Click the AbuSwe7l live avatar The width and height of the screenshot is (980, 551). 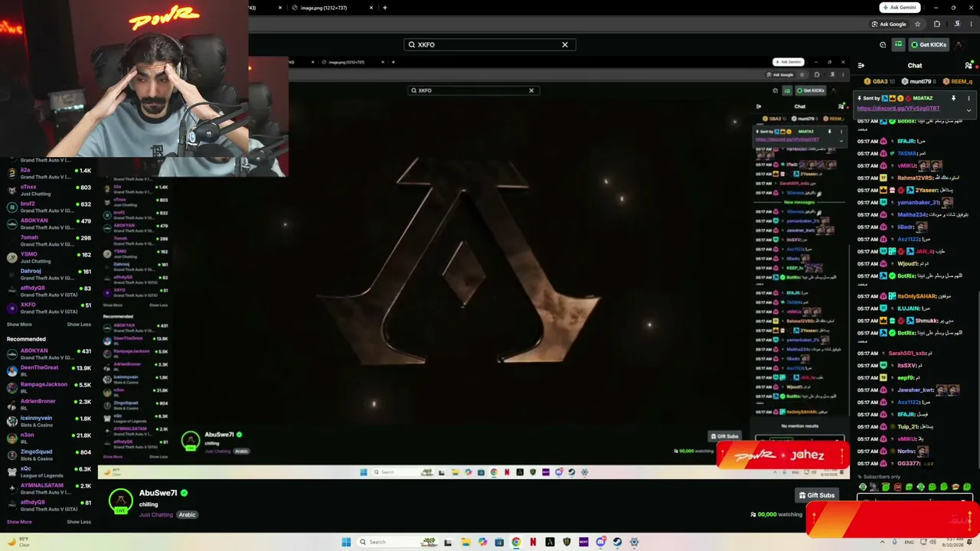click(x=120, y=501)
